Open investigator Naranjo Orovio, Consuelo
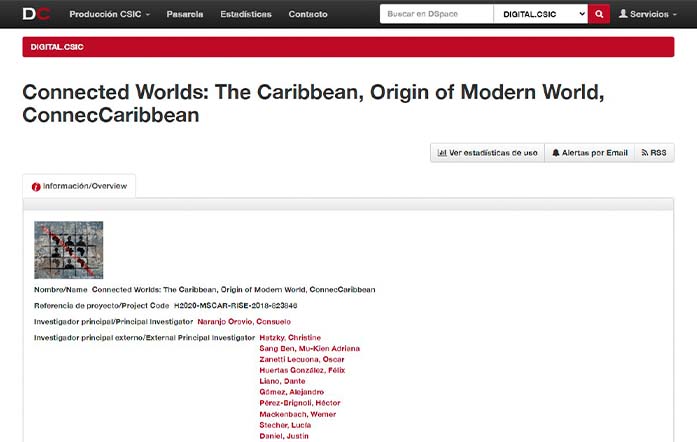Viewport: 697px width, 442px height. tap(244, 321)
